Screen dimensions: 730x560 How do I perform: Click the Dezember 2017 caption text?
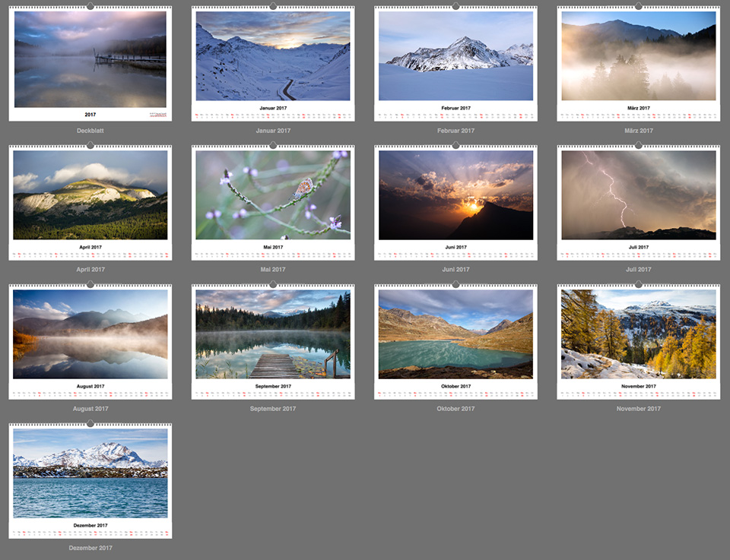pyautogui.click(x=90, y=547)
